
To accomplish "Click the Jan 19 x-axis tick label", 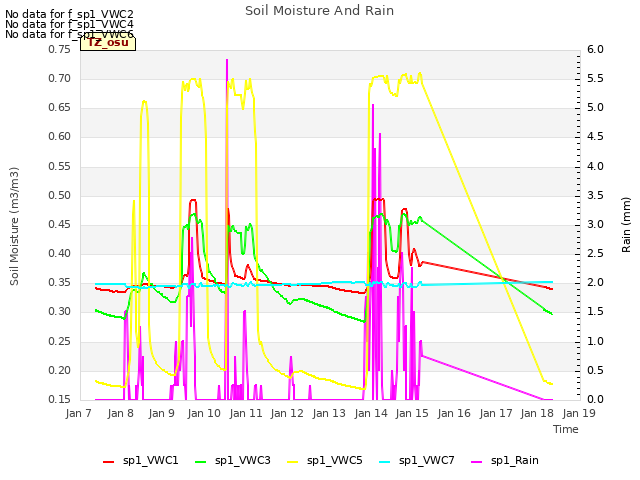I will 579,413.
